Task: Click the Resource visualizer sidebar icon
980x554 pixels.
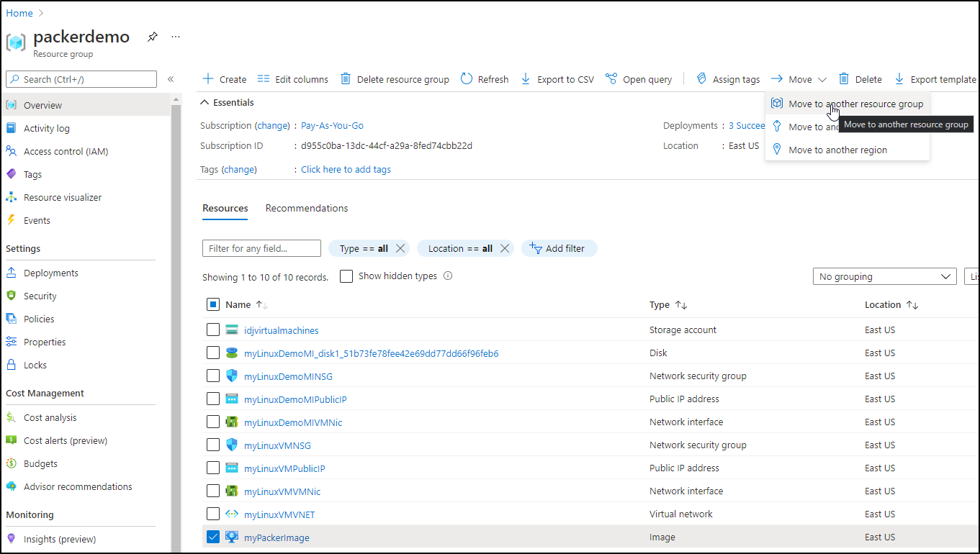Action: click(x=11, y=197)
